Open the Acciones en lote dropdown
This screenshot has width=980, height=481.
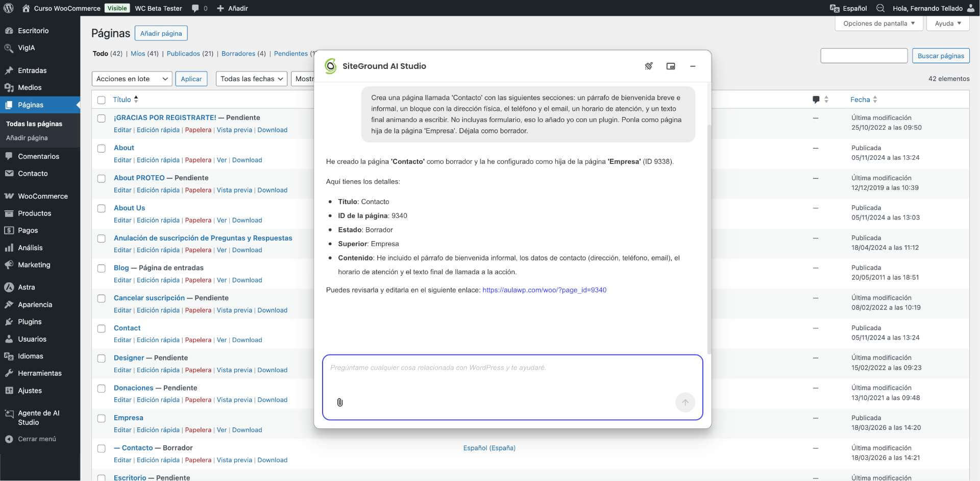coord(131,79)
